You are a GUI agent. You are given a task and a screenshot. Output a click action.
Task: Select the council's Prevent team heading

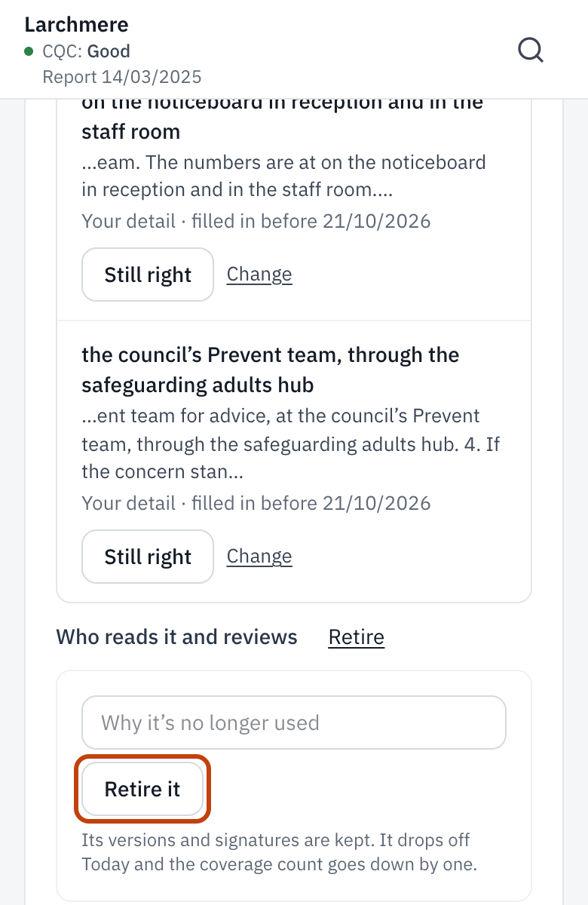pyautogui.click(x=271, y=370)
